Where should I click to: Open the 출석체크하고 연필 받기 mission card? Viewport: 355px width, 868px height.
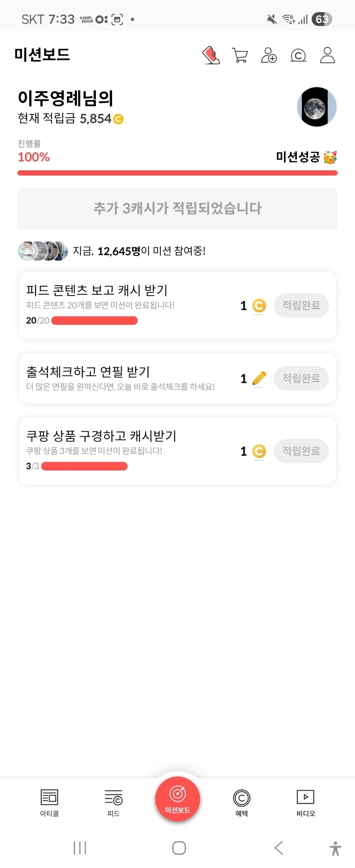point(128,378)
